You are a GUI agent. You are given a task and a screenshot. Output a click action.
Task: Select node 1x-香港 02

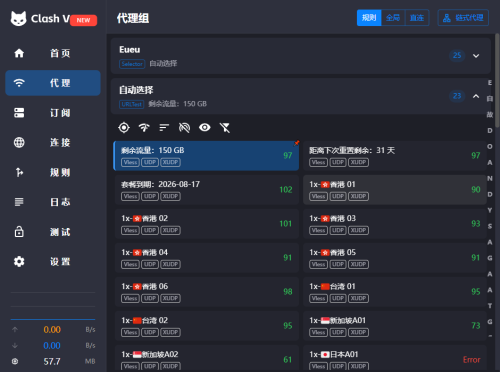pyautogui.click(x=207, y=224)
